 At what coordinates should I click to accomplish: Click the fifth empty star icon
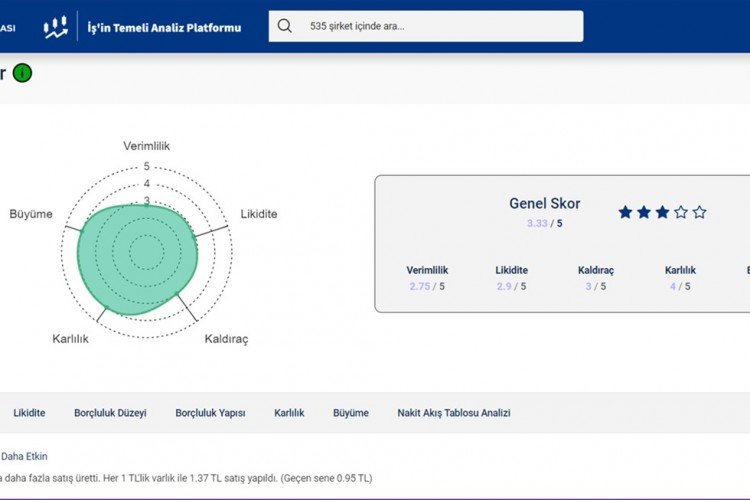(699, 212)
